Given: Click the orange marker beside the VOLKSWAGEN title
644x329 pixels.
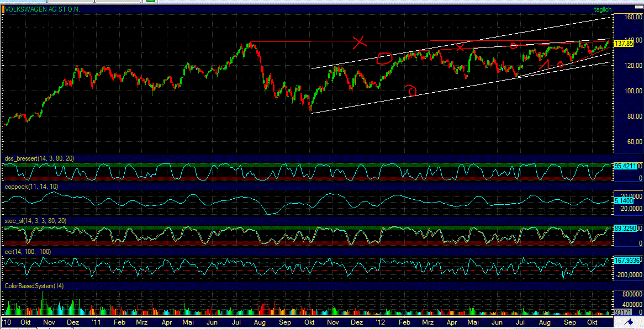Looking at the screenshot, I should click(x=3, y=9).
